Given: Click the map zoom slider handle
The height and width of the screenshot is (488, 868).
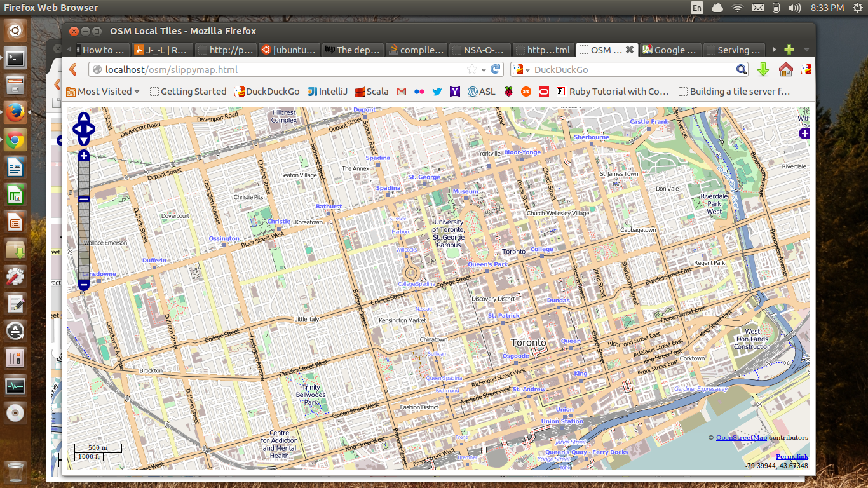Looking at the screenshot, I should click(x=84, y=199).
